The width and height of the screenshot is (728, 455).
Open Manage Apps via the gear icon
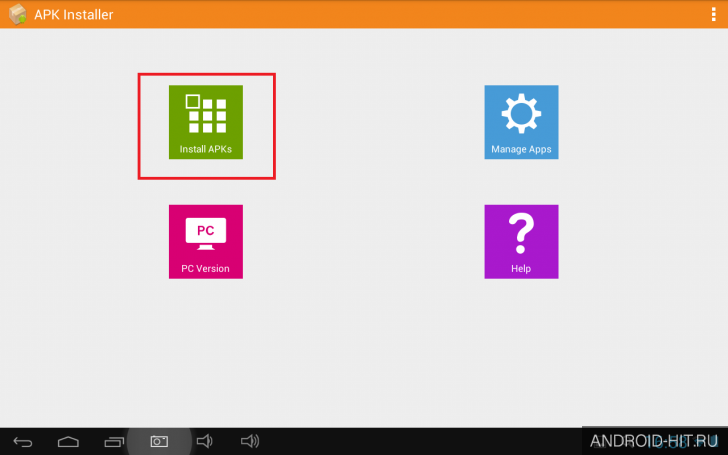coord(521,113)
